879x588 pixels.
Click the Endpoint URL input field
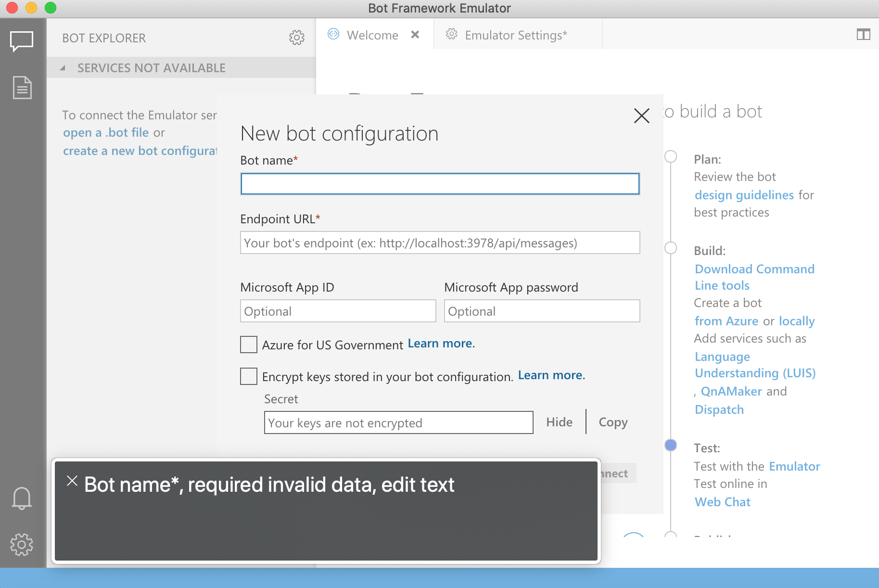tap(440, 243)
